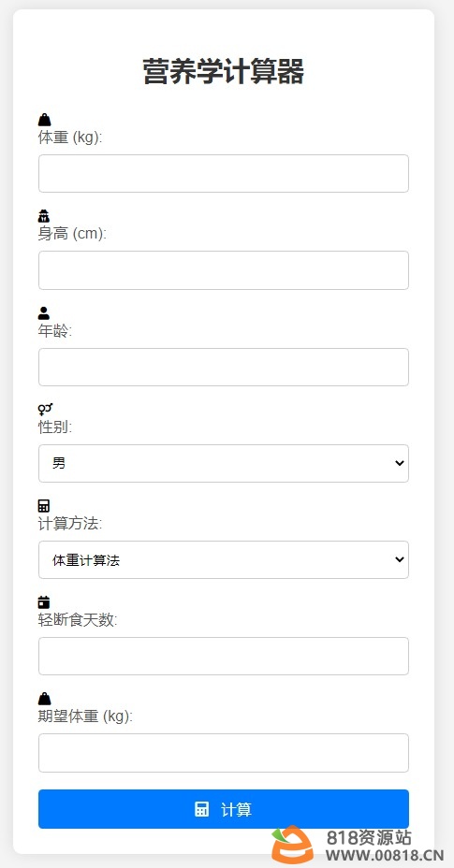Screen dimensions: 454x868
Task: Click the weight icon above 期望体重 label
Action: pyautogui.click(x=44, y=699)
